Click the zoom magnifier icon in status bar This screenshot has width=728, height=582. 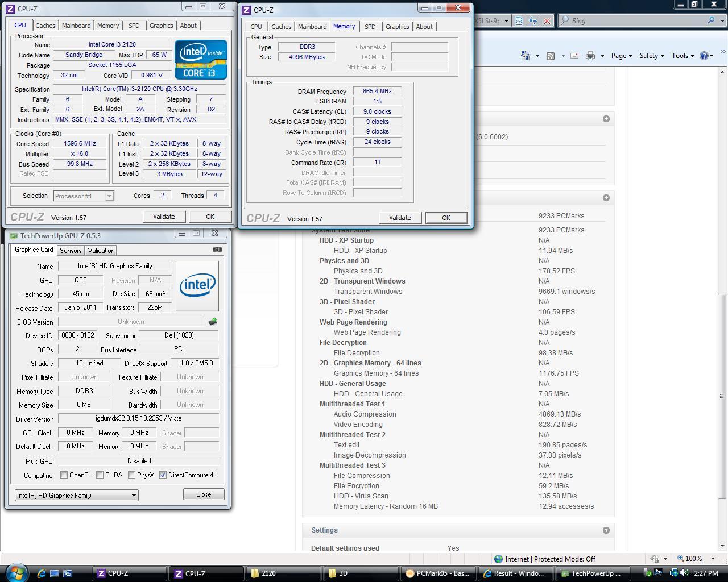(680, 559)
